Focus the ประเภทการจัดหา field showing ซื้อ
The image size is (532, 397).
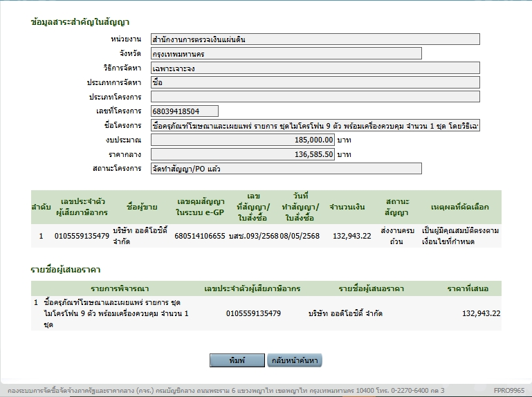tap(315, 82)
